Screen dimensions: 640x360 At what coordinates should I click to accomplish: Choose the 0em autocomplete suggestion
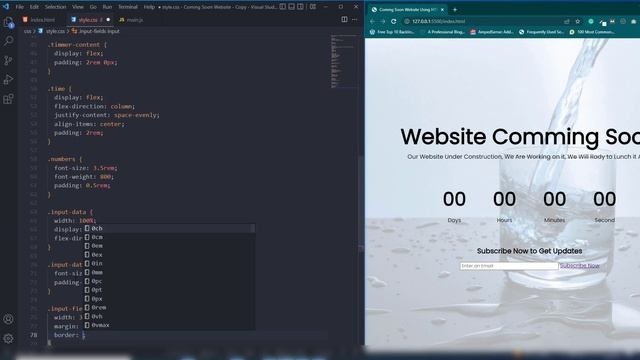[x=169, y=246]
